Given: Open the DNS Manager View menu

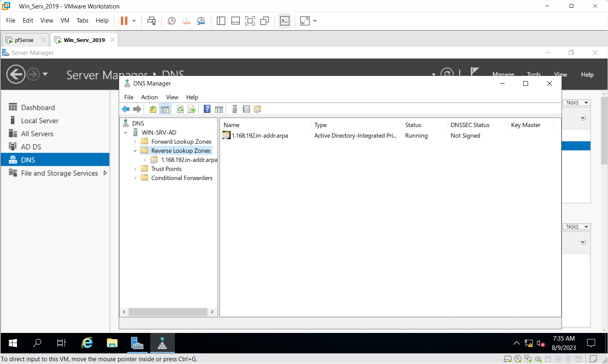Looking at the screenshot, I should click(172, 97).
